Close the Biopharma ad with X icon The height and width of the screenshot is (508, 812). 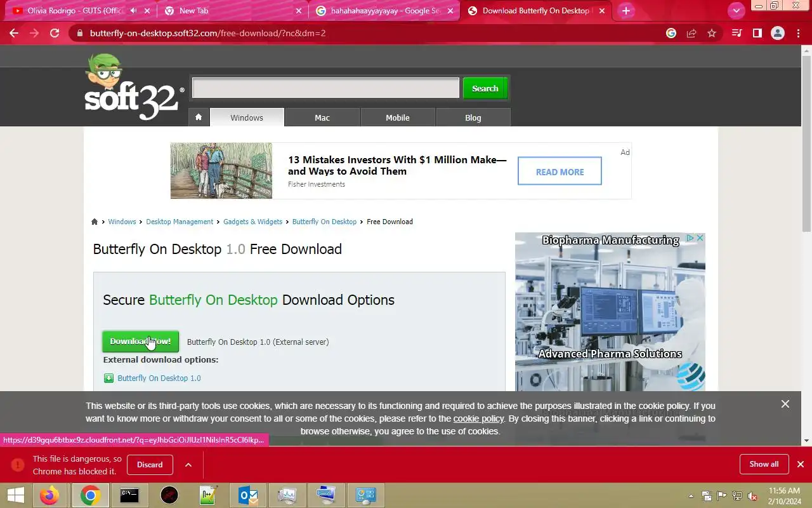(x=700, y=238)
